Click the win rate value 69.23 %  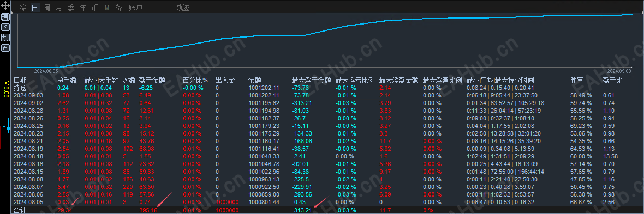point(581,126)
